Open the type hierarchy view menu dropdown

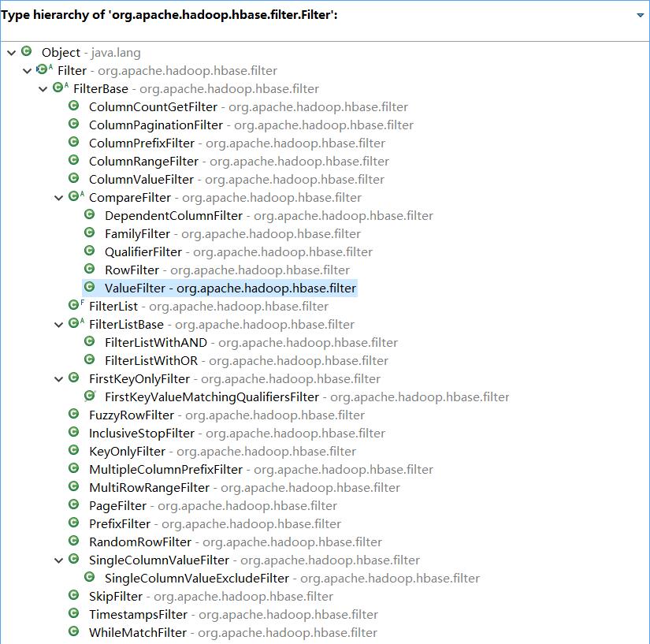[640, 15]
